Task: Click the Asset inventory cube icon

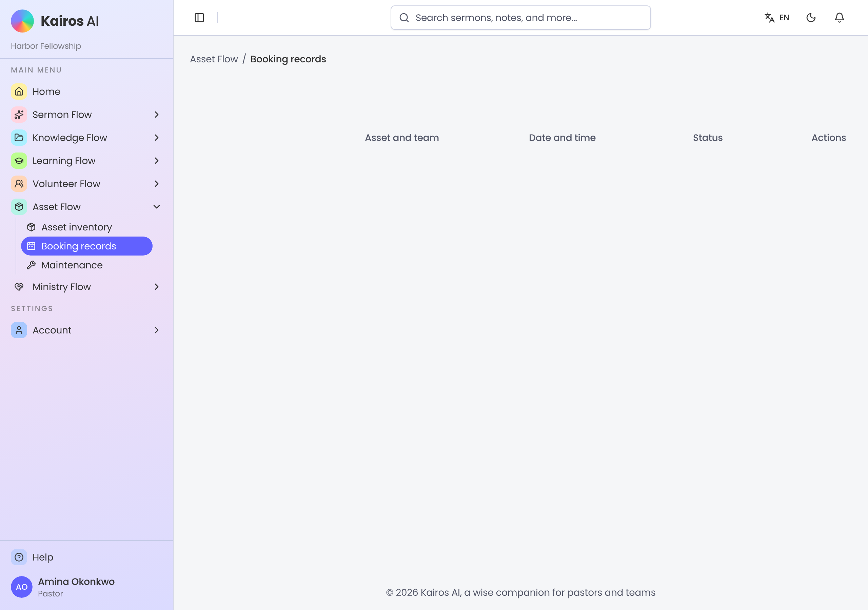Action: [x=32, y=227]
